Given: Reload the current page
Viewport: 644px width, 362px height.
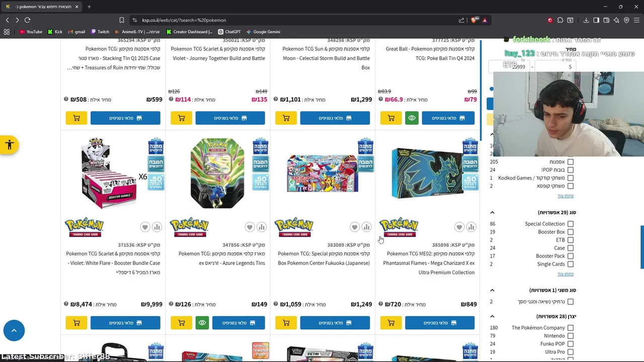Looking at the screenshot, I should (x=28, y=20).
